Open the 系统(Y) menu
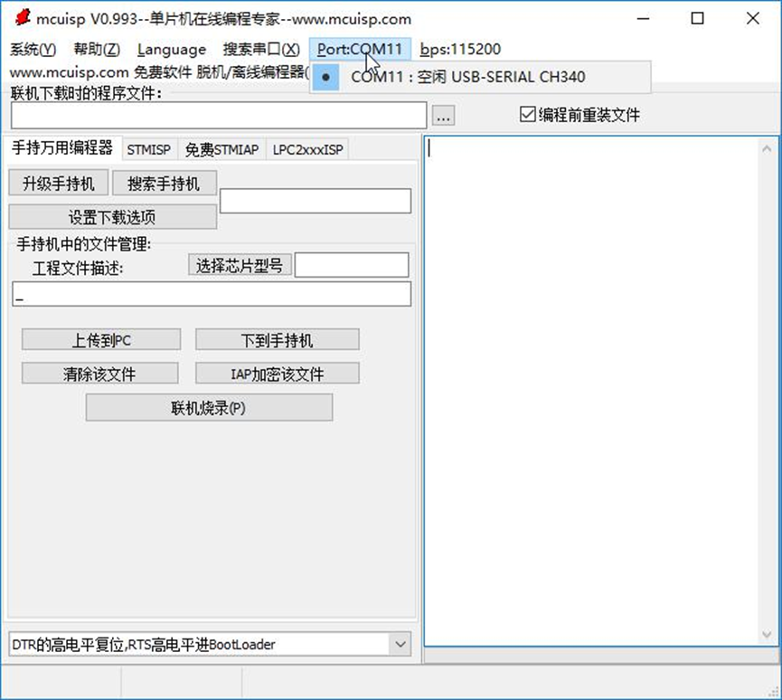782x700 pixels. pos(33,50)
